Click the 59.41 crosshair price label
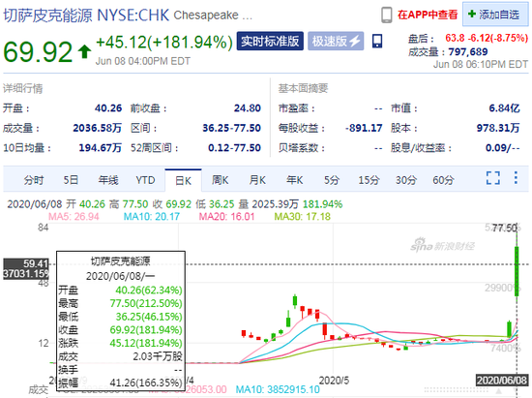 (36, 263)
